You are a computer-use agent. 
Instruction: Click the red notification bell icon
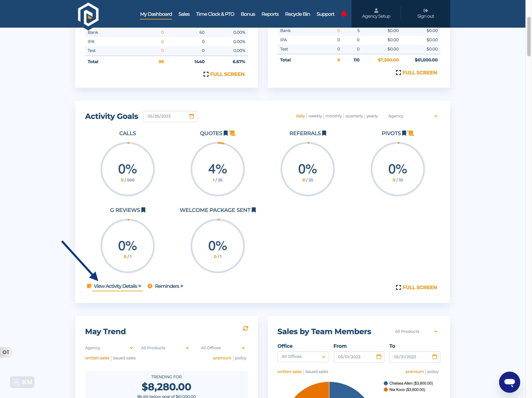click(344, 14)
